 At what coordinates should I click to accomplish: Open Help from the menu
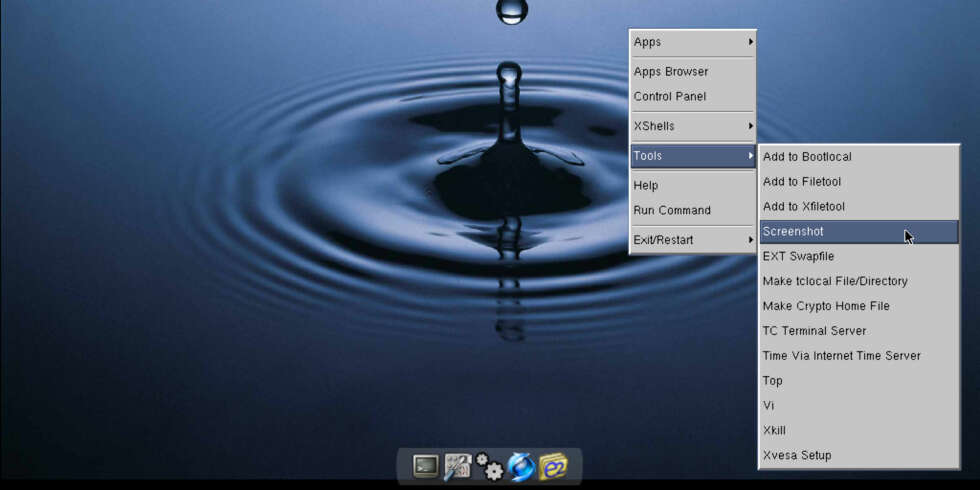pyautogui.click(x=692, y=186)
